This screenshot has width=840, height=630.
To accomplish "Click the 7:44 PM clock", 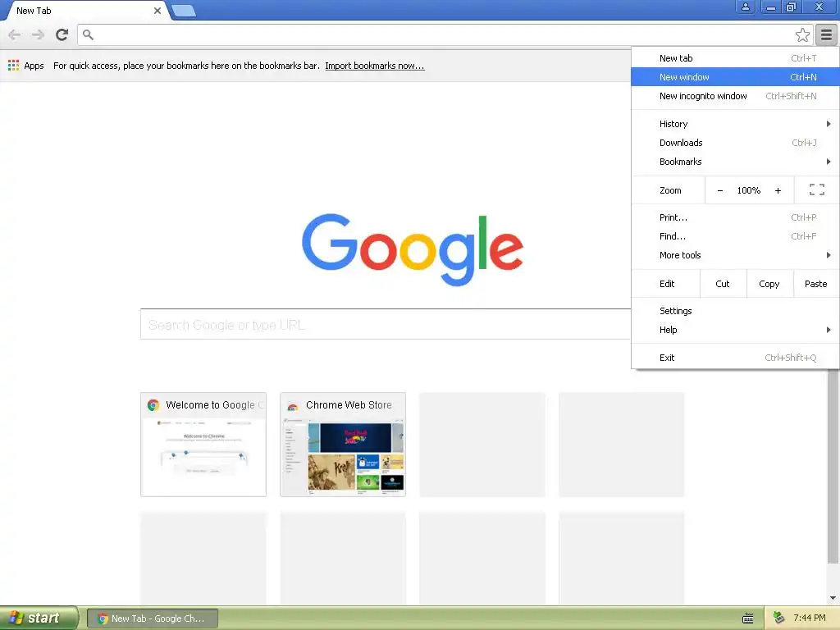I will coord(810,618).
